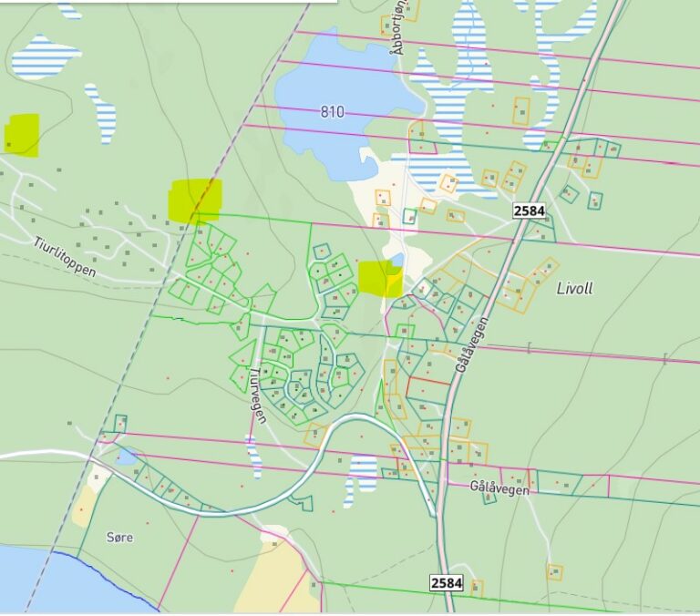Viewport: 700px width, 616px height.
Task: Click the Gålåvegen label along main road
Action: 473,344
